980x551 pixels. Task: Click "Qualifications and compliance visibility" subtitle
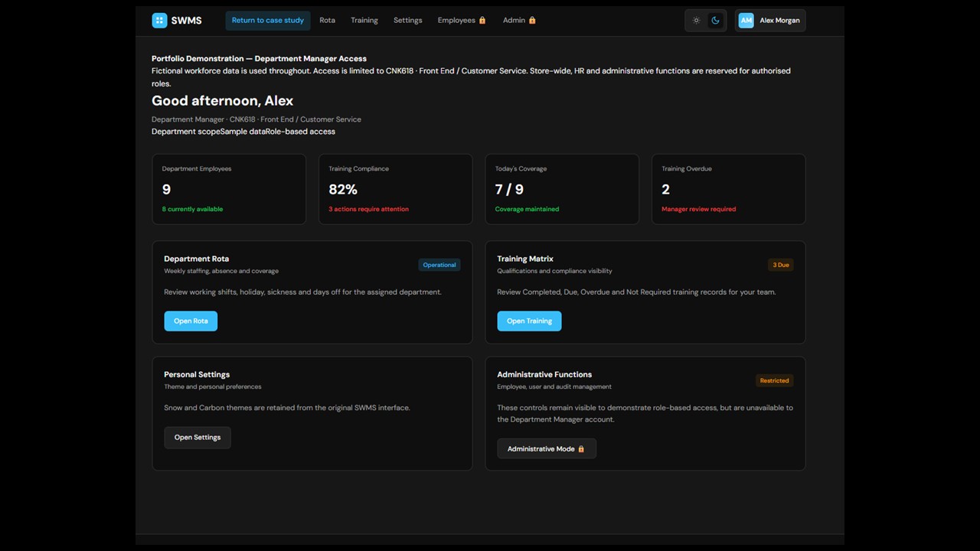[x=554, y=271]
